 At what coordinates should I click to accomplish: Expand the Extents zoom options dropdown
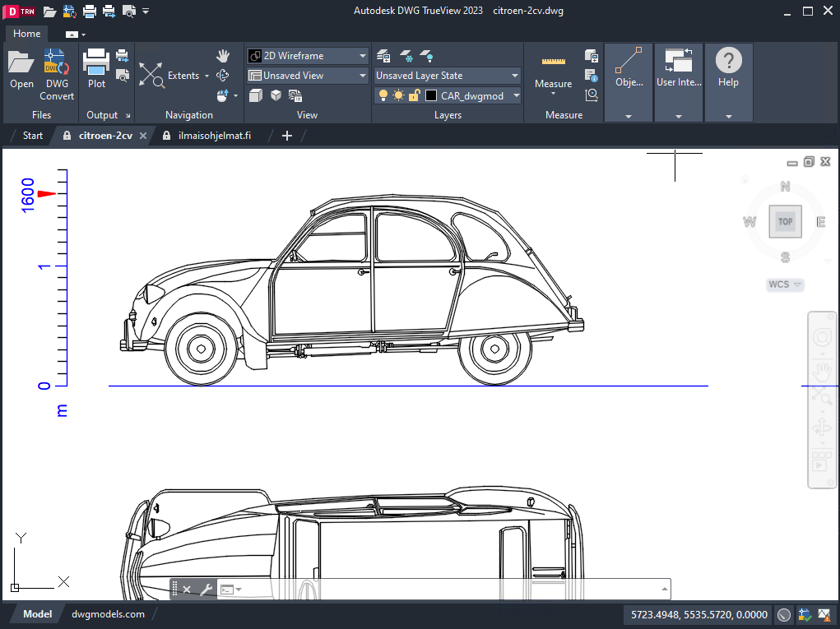(207, 76)
